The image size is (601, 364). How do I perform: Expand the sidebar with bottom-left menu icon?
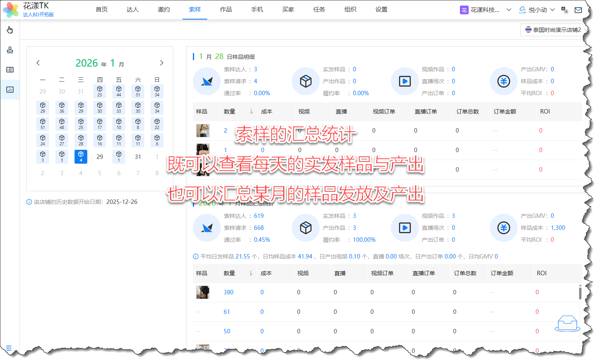[x=9, y=348]
